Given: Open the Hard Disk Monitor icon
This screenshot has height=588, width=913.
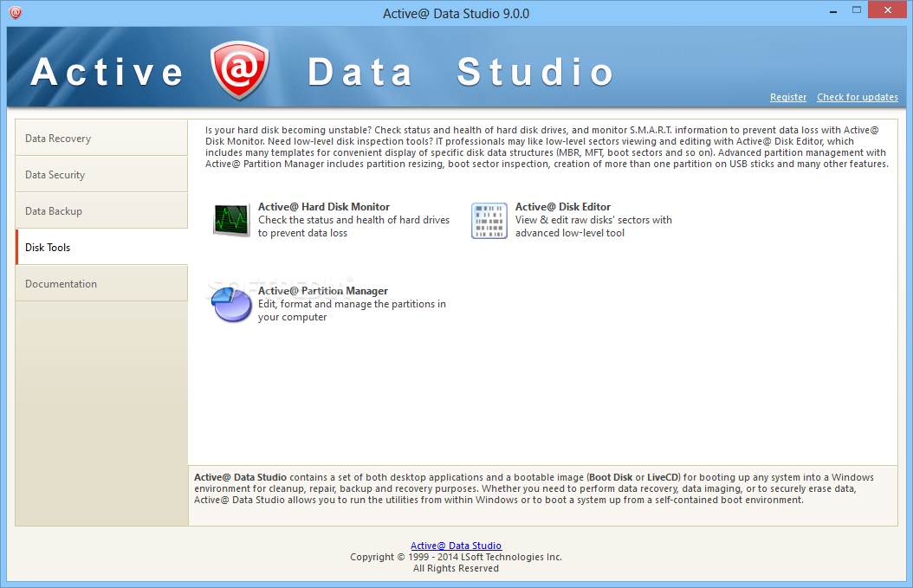Looking at the screenshot, I should coord(231,220).
